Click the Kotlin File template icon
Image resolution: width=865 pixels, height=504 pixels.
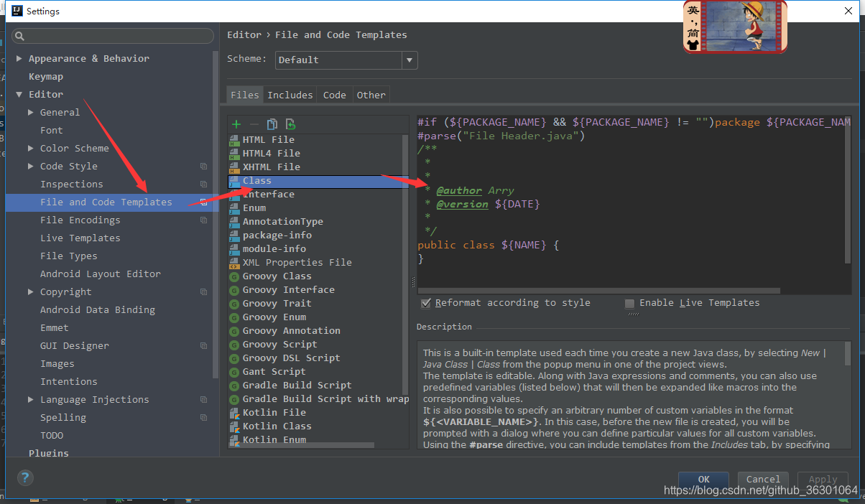[x=234, y=413]
